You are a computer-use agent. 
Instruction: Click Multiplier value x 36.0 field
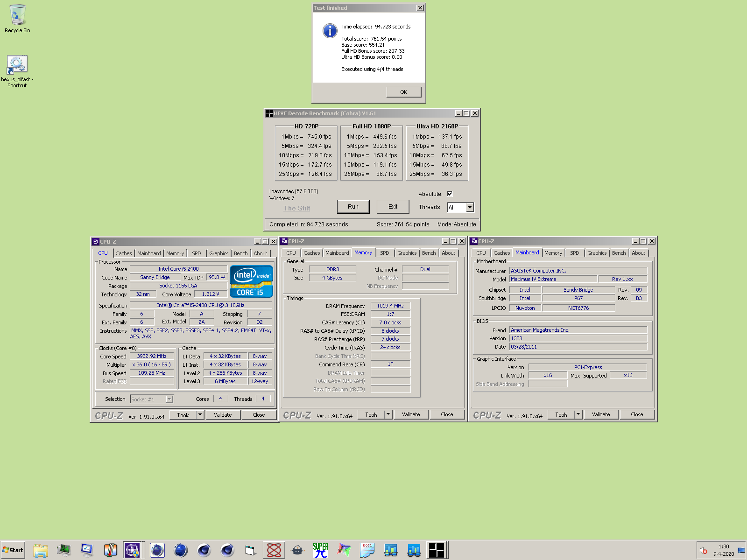tap(152, 364)
